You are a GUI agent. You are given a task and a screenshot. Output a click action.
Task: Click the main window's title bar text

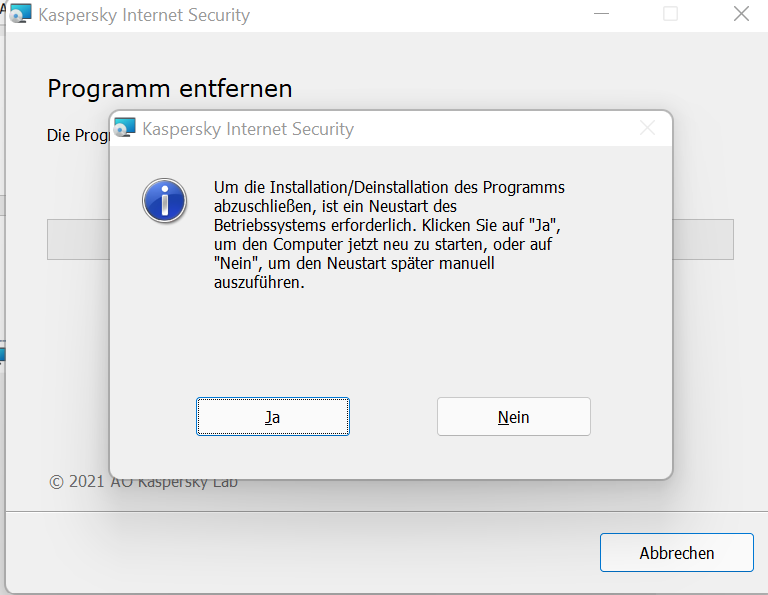[x=144, y=16]
